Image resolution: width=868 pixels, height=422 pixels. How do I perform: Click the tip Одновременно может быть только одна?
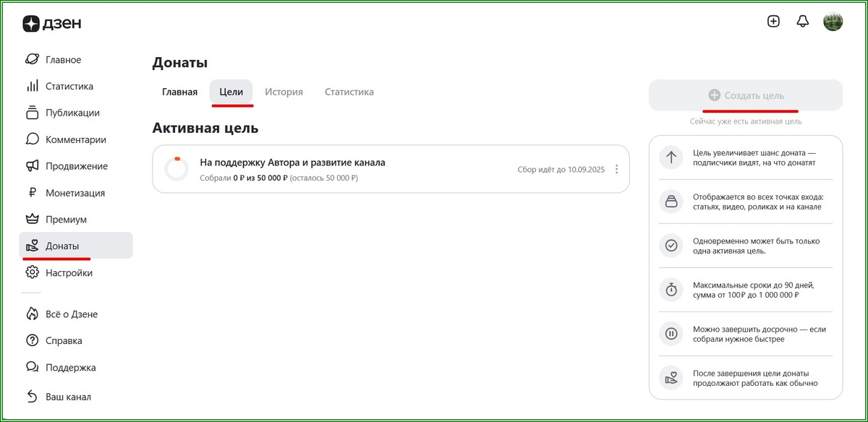point(757,246)
